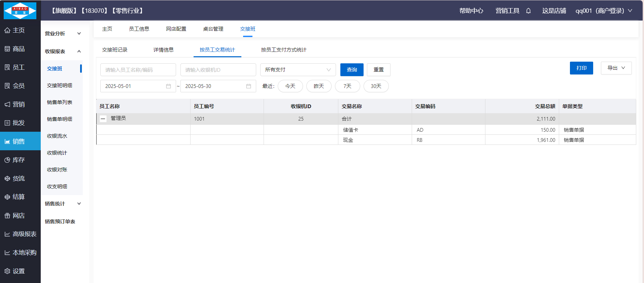Open the 所有支付 payment type dropdown
Screen dimensions: 644x283
[298, 70]
